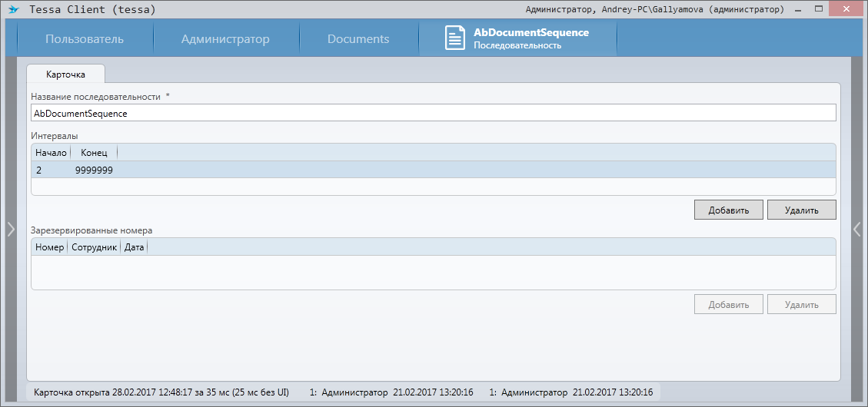Screen dimensions: 868x407
Task: Select the Карточка tab
Action: coord(65,74)
